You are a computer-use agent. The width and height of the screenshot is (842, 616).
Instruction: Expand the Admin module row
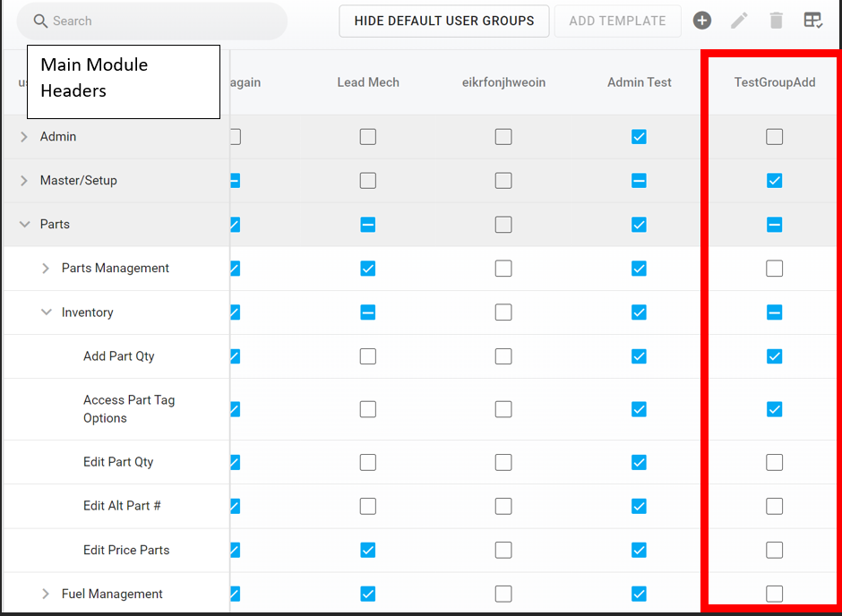24,137
